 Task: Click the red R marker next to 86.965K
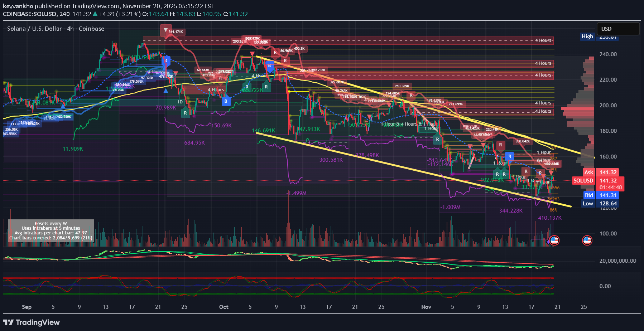[x=275, y=53]
